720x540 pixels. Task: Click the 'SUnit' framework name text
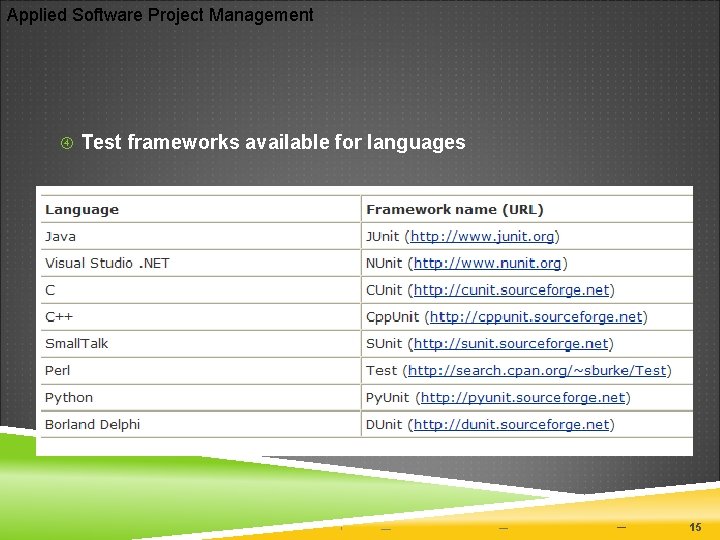coord(384,343)
